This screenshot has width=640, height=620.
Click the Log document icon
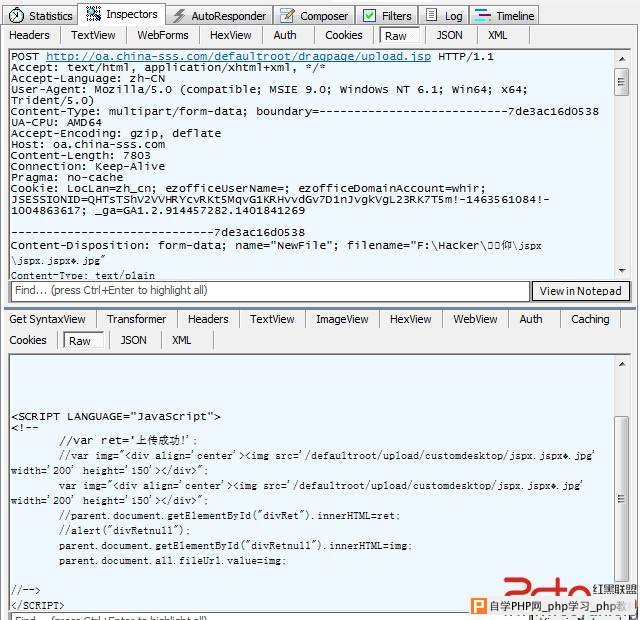click(431, 15)
